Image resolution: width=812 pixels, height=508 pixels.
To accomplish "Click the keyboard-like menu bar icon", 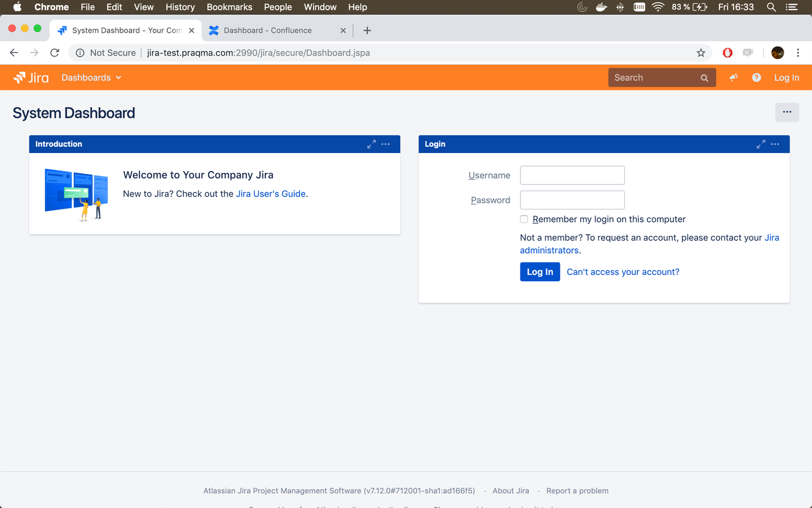I will coord(639,7).
